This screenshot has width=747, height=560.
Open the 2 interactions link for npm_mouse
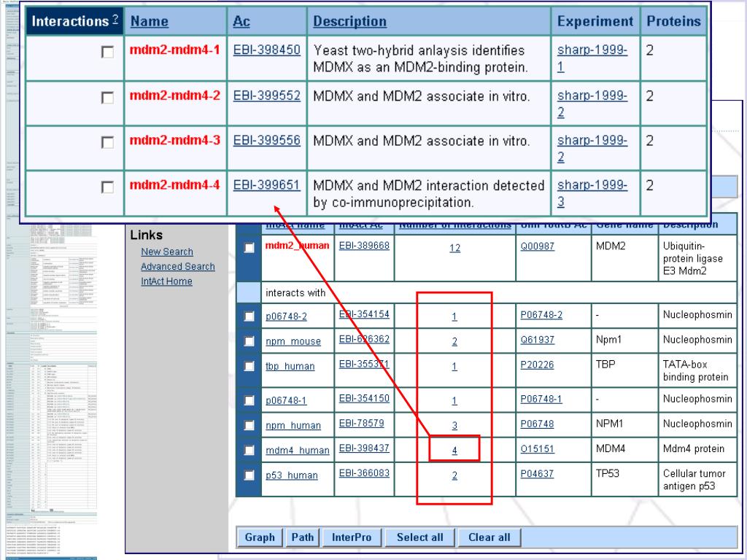(x=454, y=341)
